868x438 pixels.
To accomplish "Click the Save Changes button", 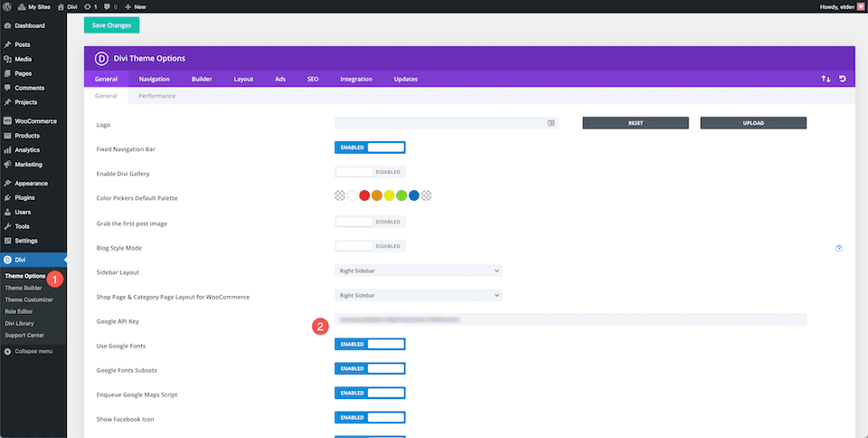I will [111, 25].
